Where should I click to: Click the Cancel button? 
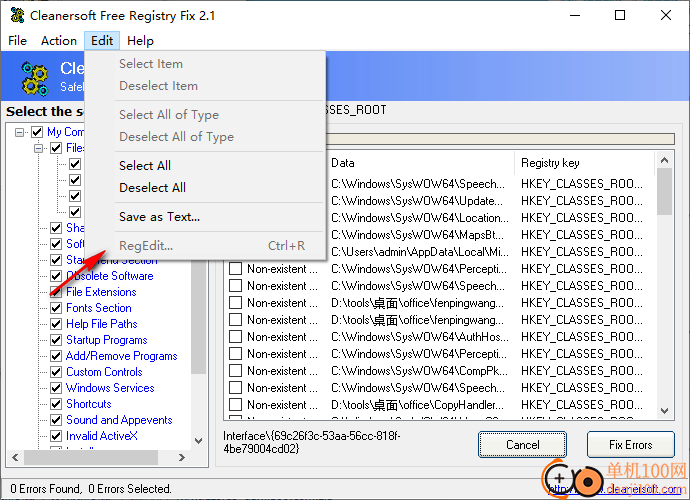(522, 445)
